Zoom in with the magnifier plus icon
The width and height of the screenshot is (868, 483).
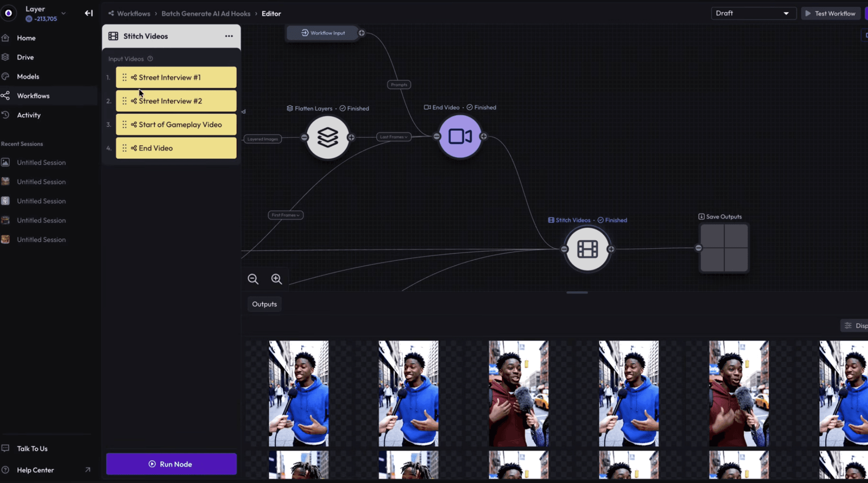[276, 279]
